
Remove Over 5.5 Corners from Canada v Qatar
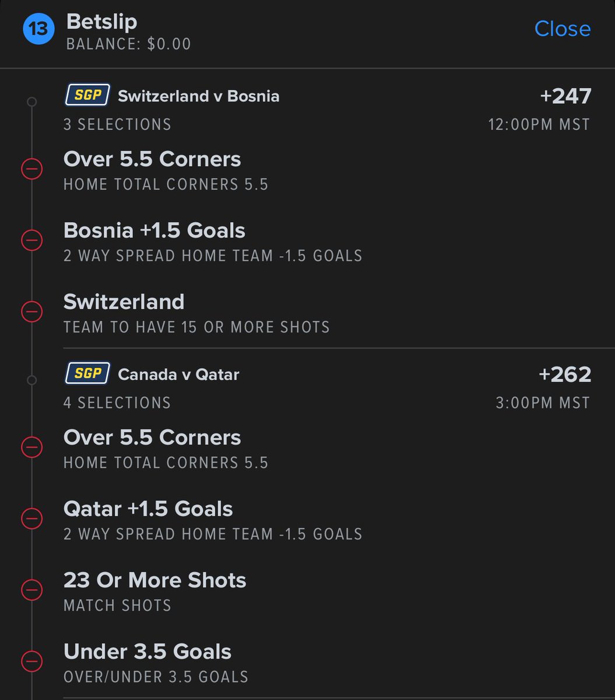pyautogui.click(x=32, y=447)
